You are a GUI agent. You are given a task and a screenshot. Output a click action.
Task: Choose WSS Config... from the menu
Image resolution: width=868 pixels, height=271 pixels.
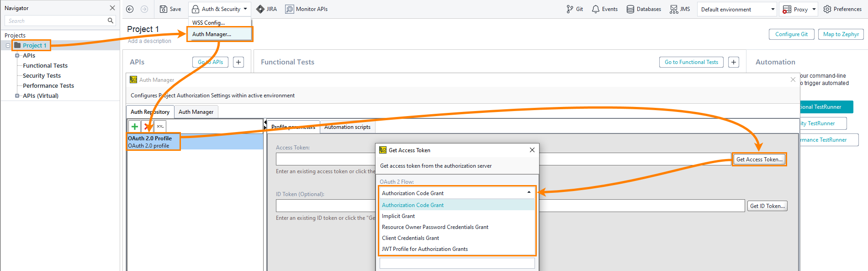click(220, 22)
